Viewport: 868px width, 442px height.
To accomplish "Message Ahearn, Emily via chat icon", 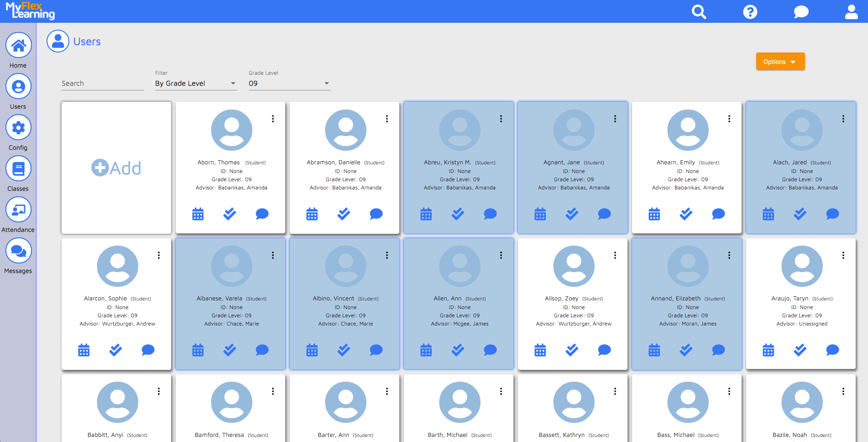I will 718,214.
